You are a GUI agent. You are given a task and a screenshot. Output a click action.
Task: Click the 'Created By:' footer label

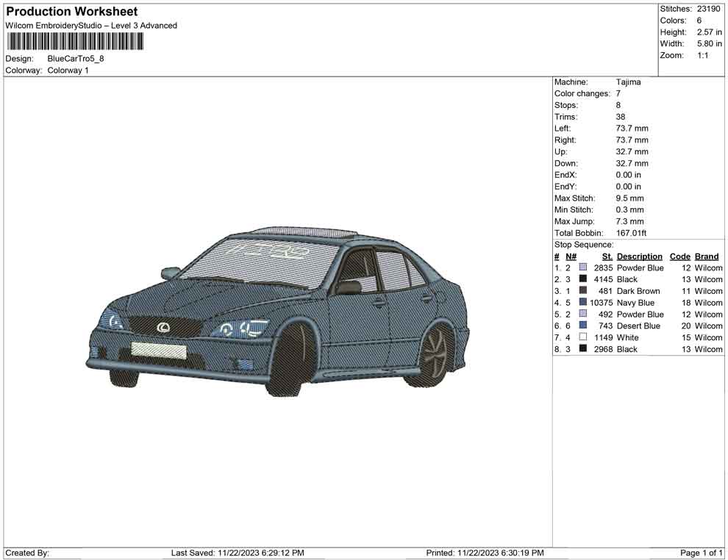(x=27, y=553)
